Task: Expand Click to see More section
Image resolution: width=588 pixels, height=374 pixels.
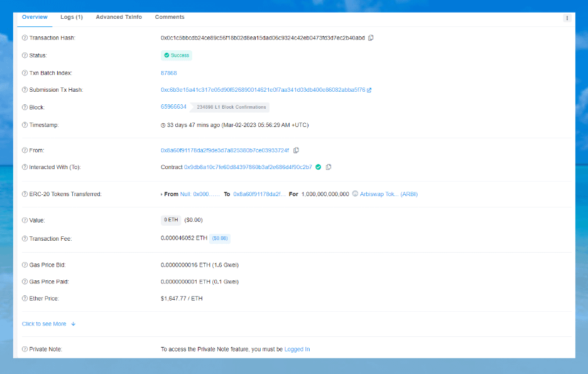Action: coord(48,324)
